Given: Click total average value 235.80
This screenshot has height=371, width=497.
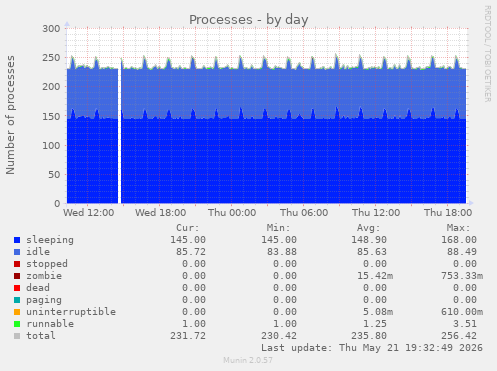Looking at the screenshot, I should 369,336.
